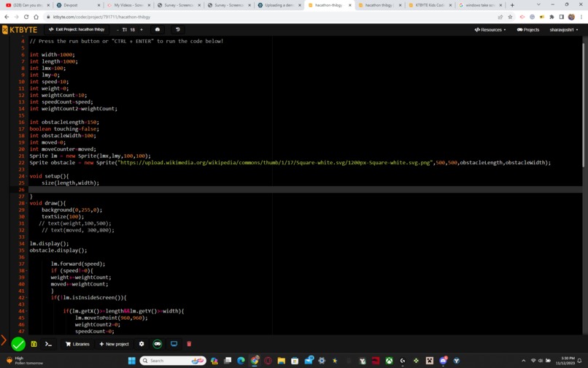Expand the orange side panel arrow
The width and height of the screenshot is (588, 368).
[4, 340]
